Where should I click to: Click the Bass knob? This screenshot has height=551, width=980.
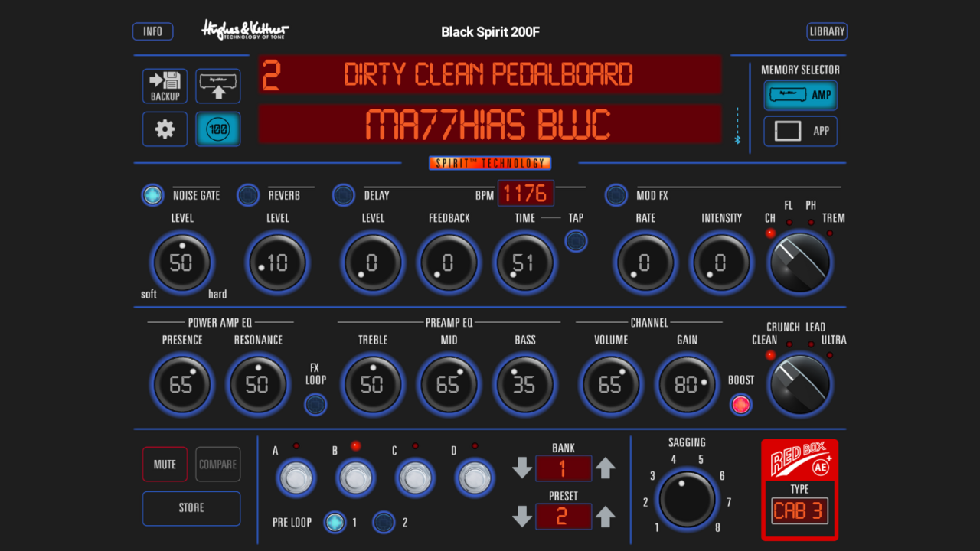point(524,384)
